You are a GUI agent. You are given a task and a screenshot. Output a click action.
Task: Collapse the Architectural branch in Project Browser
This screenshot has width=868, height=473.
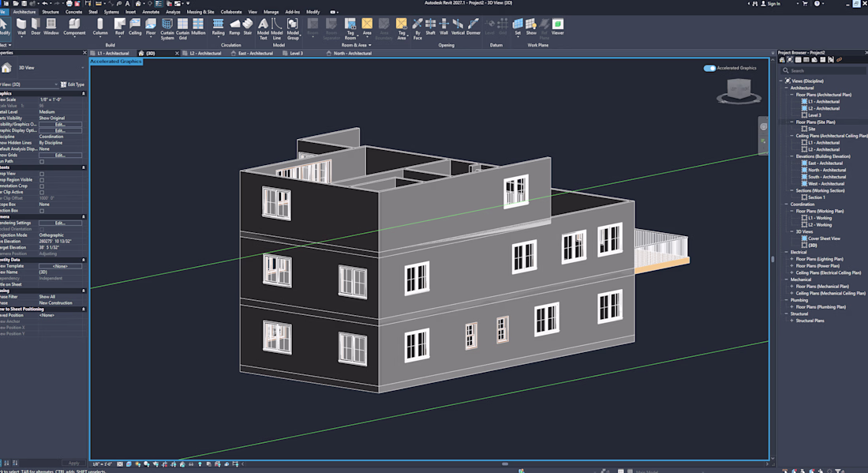click(x=786, y=88)
